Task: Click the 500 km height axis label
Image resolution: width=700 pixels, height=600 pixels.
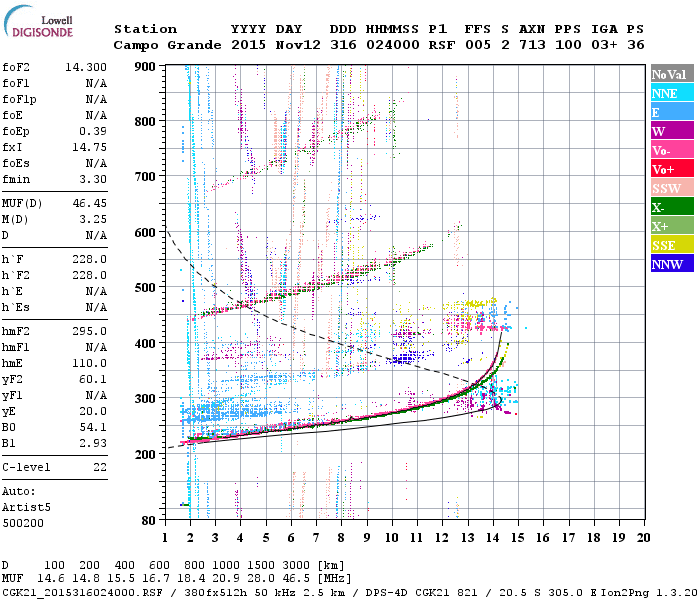Action: click(x=145, y=288)
